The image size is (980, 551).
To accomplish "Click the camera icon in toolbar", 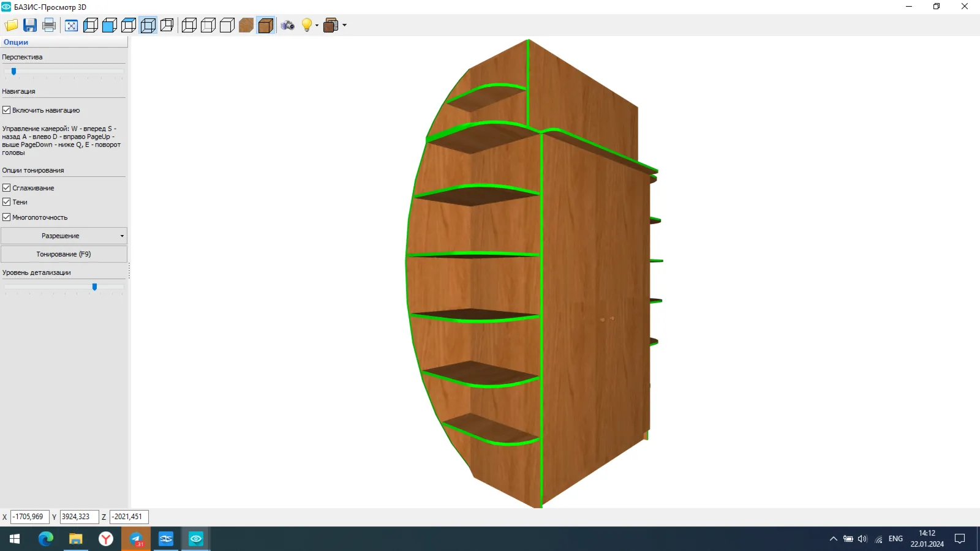I will pyautogui.click(x=288, y=25).
